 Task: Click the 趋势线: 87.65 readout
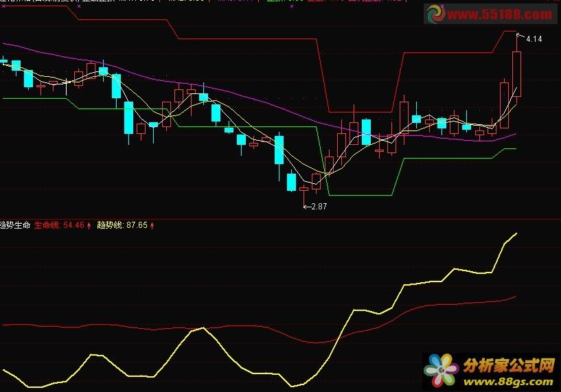122,225
